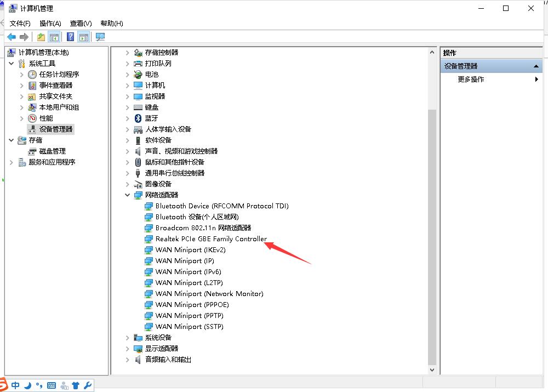548x392 pixels.
Task: Collapse the 设备管理器 actions section arrow
Action: [x=536, y=66]
